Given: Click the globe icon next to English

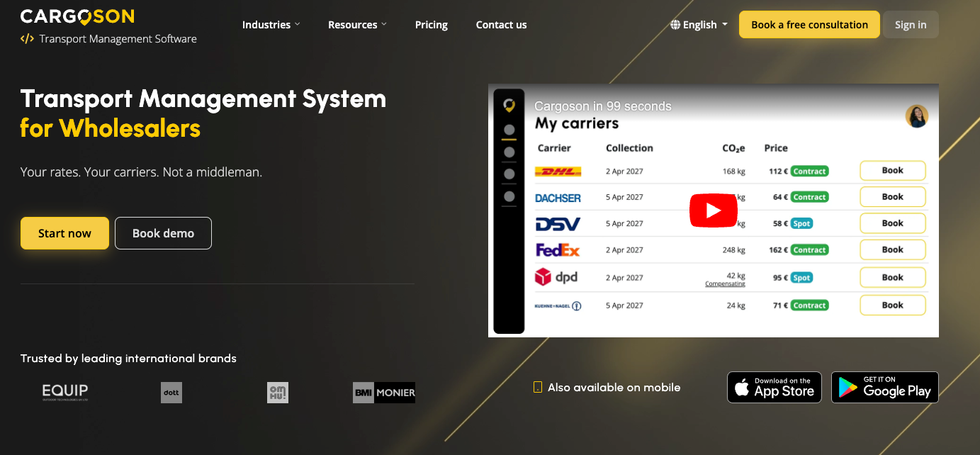Looking at the screenshot, I should point(675,25).
